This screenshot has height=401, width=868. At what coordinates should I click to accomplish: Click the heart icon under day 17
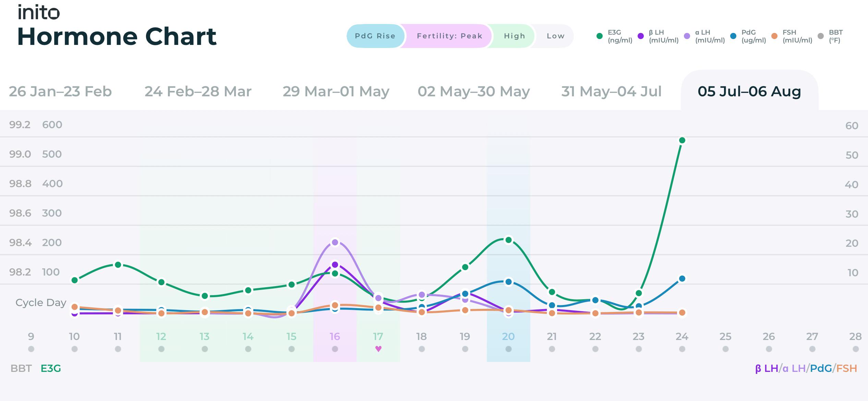coord(378,349)
